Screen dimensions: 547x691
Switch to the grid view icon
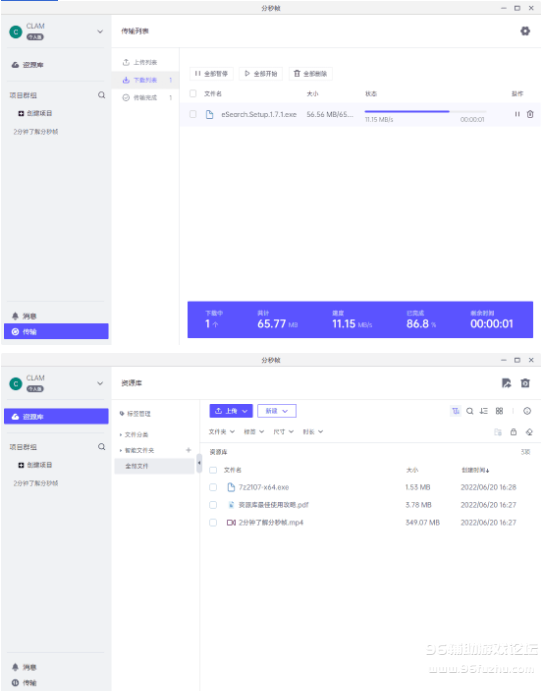pos(499,411)
